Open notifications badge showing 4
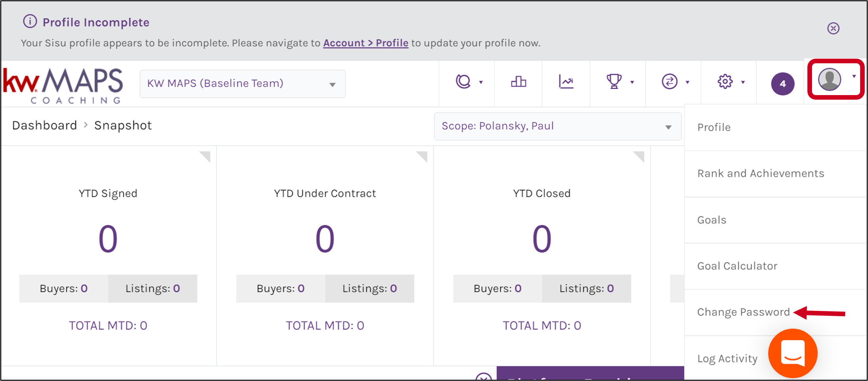This screenshot has width=868, height=381. (783, 84)
